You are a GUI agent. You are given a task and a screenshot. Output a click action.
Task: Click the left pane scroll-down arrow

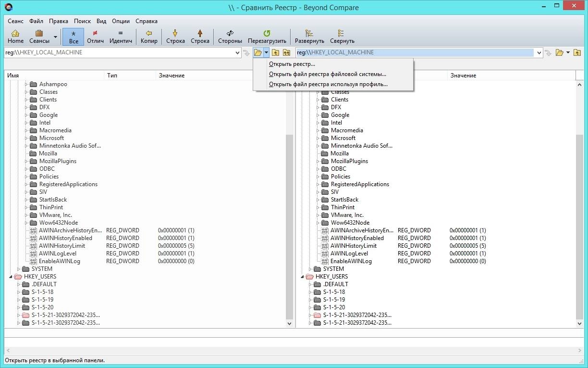point(289,324)
